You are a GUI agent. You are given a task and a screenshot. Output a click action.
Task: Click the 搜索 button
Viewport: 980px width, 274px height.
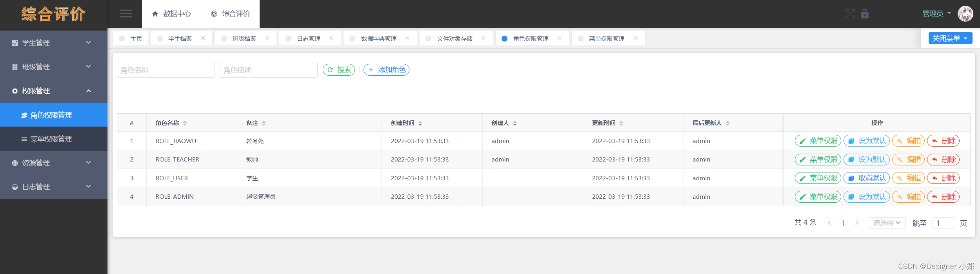tap(339, 70)
